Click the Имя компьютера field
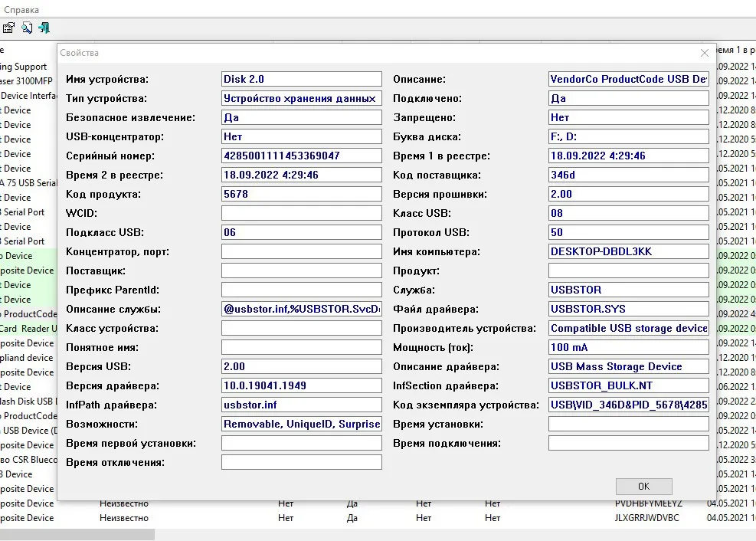 [628, 251]
